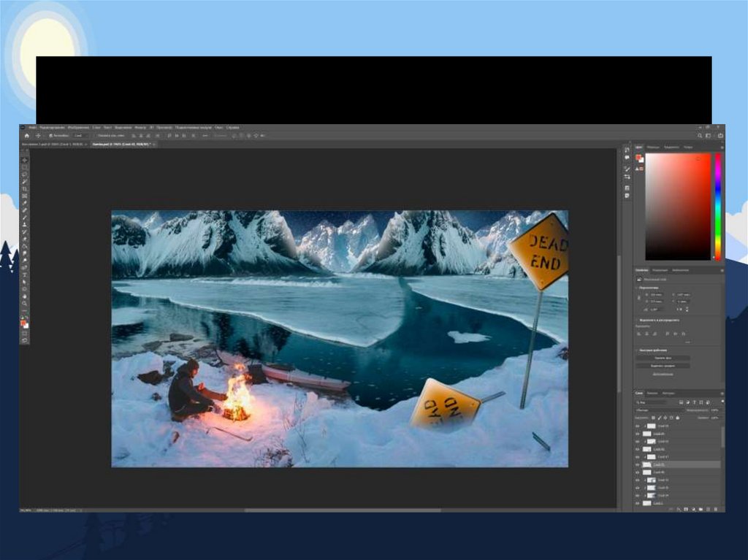Toggle the Автовыбор checkbox in the options bar
The width and height of the screenshot is (748, 560).
(x=50, y=136)
